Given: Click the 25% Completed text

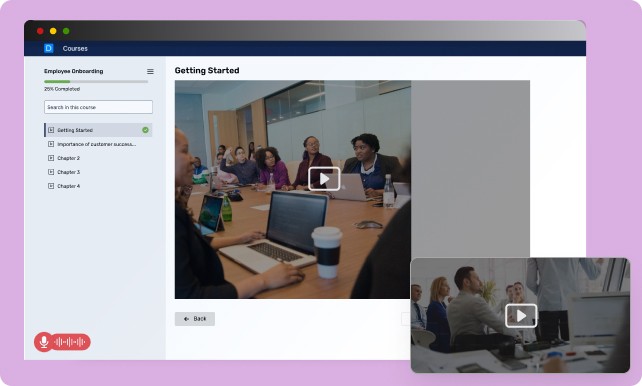Looking at the screenshot, I should point(62,89).
